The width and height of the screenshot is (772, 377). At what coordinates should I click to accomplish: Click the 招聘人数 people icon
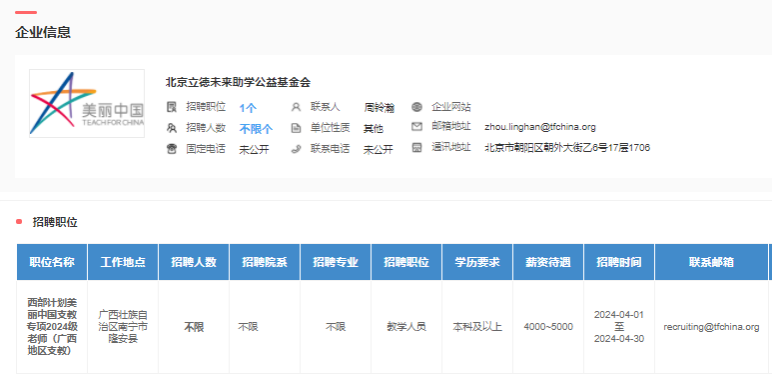click(x=171, y=128)
